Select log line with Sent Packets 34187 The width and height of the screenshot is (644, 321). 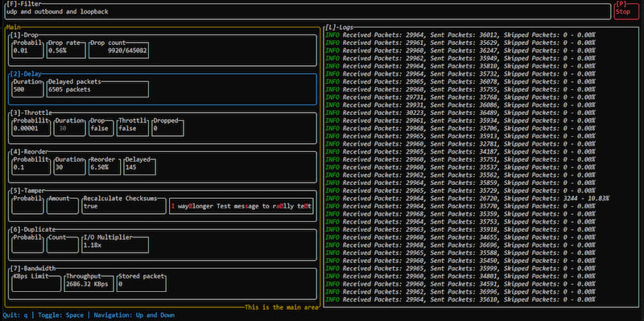(x=460, y=151)
